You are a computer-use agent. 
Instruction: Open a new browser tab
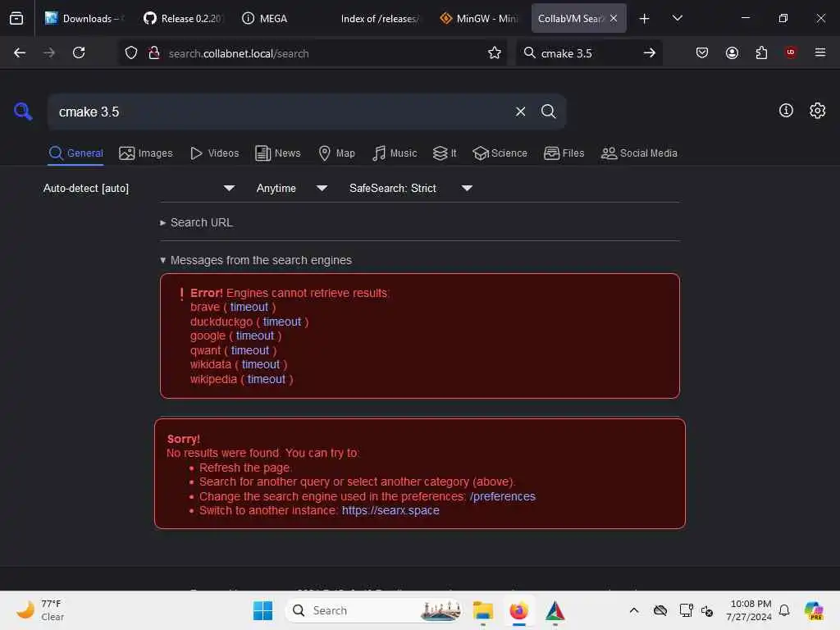point(645,18)
